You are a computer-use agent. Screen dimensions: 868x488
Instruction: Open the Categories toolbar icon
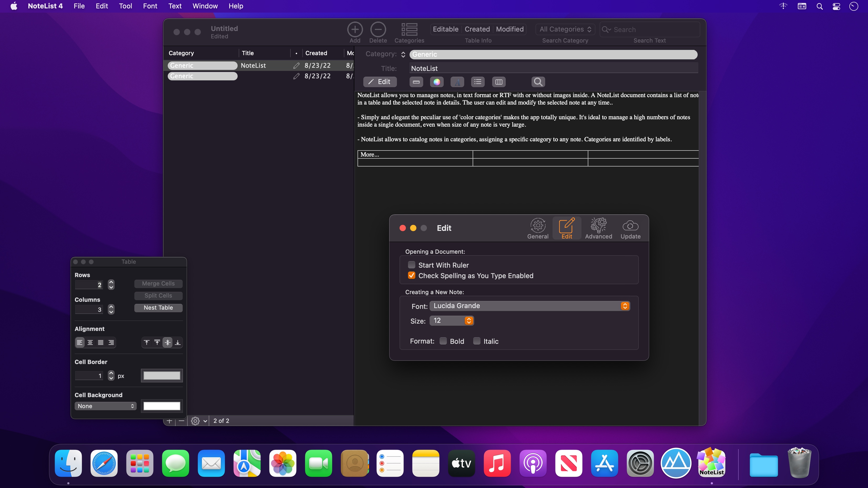point(409,30)
